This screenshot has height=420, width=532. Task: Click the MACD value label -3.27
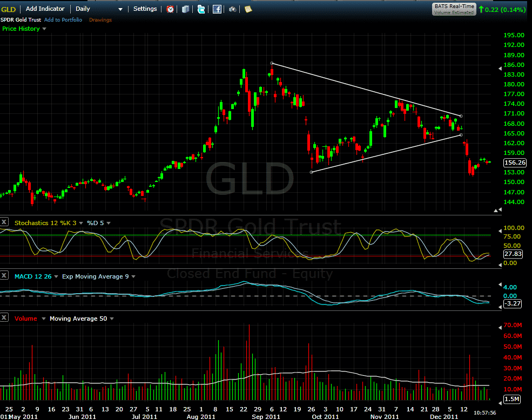(512, 303)
